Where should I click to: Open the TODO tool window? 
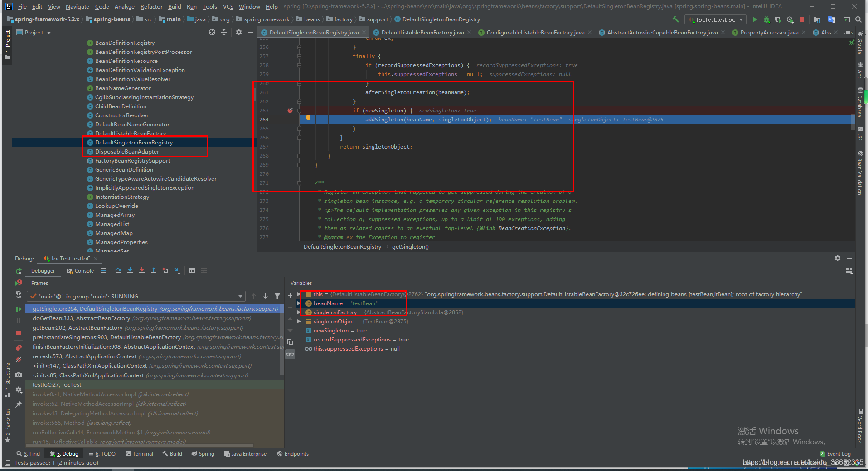pyautogui.click(x=102, y=454)
